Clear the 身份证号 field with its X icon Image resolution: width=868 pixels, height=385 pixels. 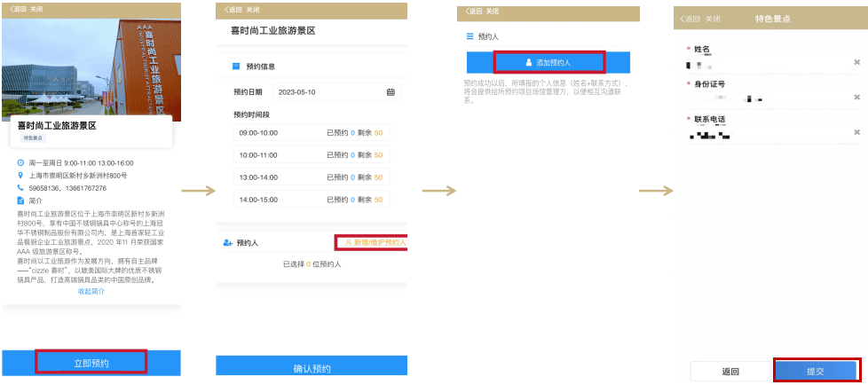pos(856,97)
